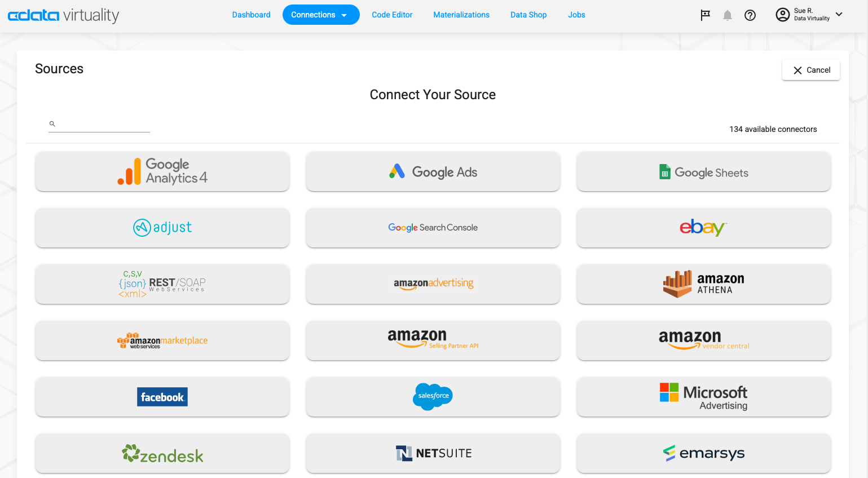This screenshot has height=478, width=868.
Task: Click the search magnifier icon
Action: (52, 123)
